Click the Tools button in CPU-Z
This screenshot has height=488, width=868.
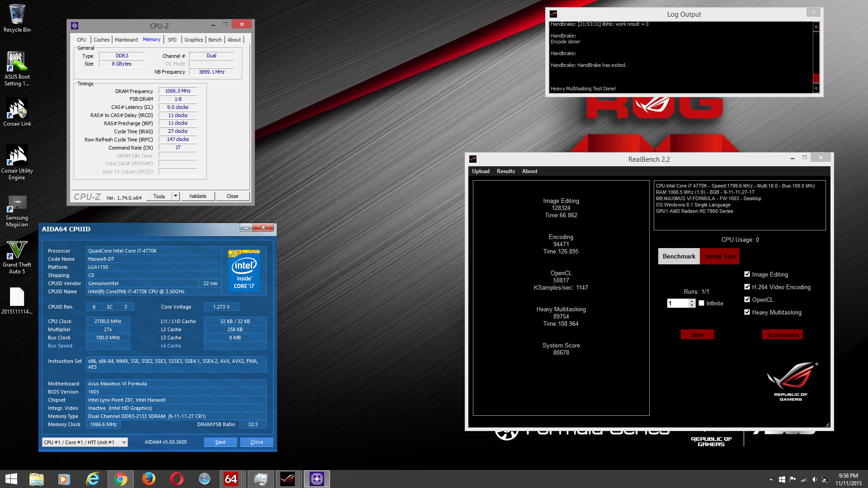(x=159, y=196)
